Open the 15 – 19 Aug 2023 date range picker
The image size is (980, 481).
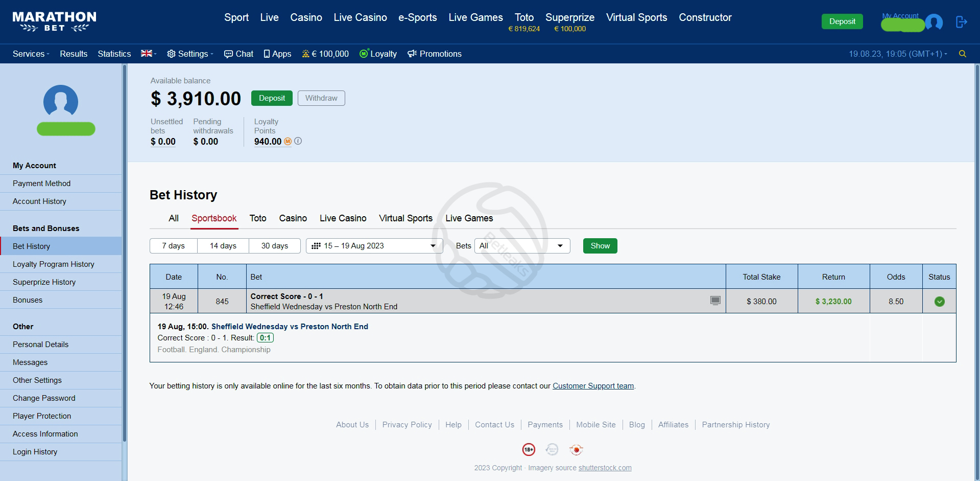pyautogui.click(x=374, y=246)
